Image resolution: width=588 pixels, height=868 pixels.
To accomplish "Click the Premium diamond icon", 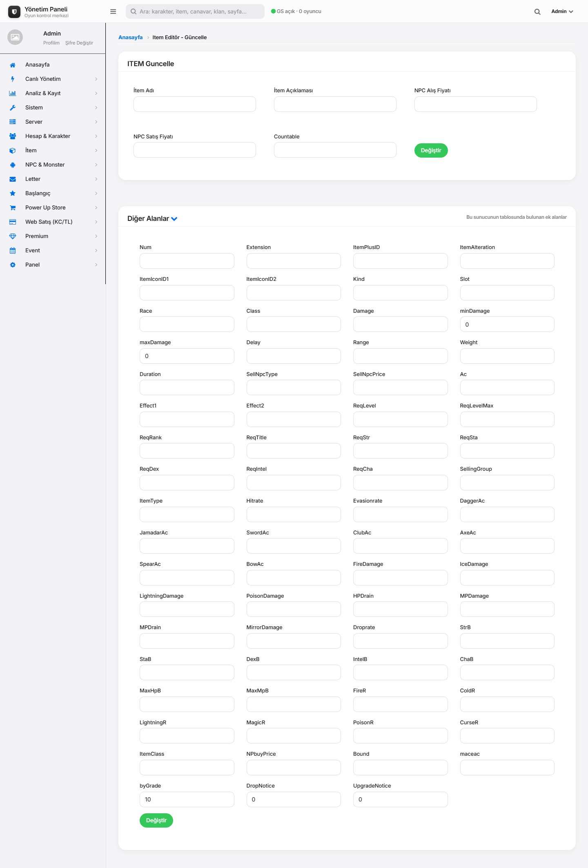I will (x=13, y=236).
